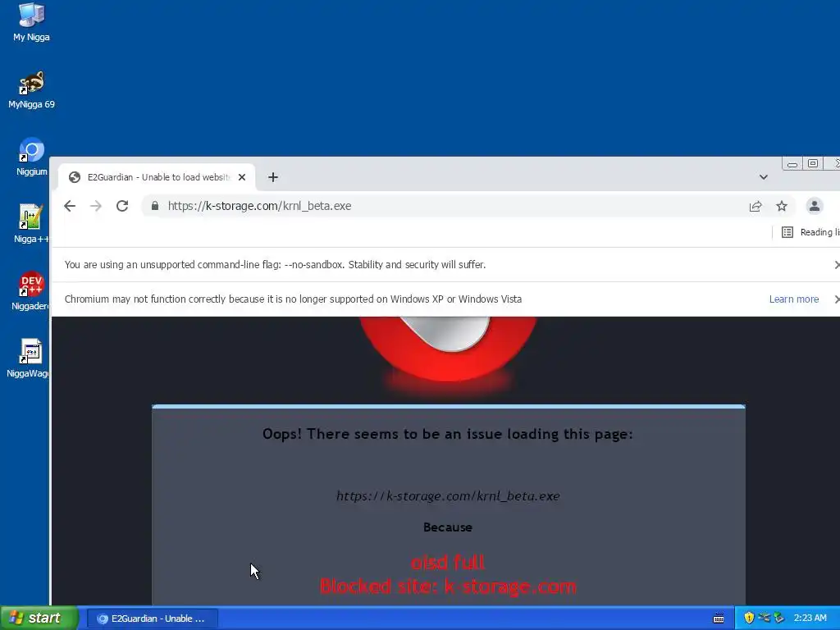Select the Notepad++ style shortcut on the desktop
The image size is (840, 630).
(30, 224)
